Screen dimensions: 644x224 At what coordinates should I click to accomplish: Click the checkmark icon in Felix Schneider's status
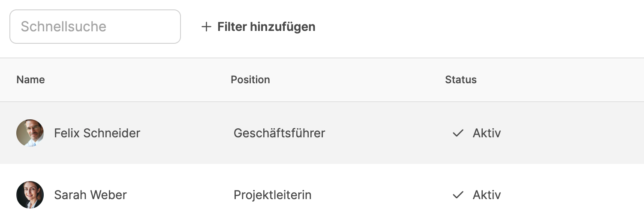point(458,133)
